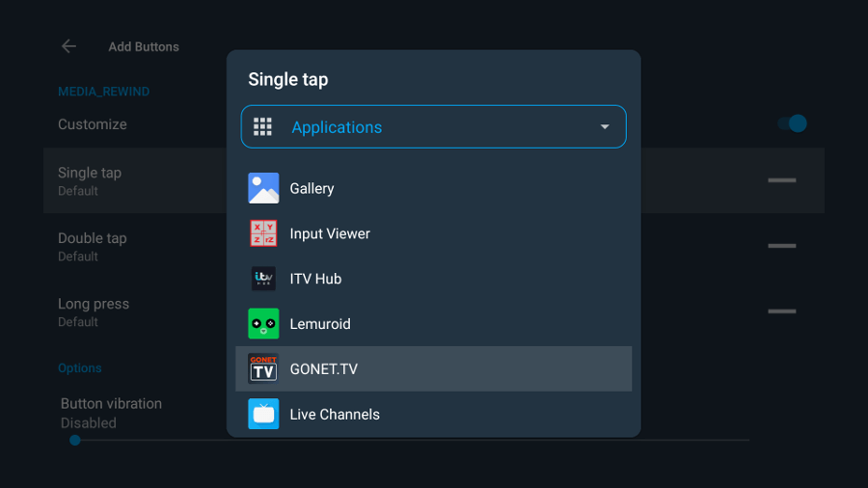Open the Double tap setting
The image size is (868, 488).
(93, 245)
